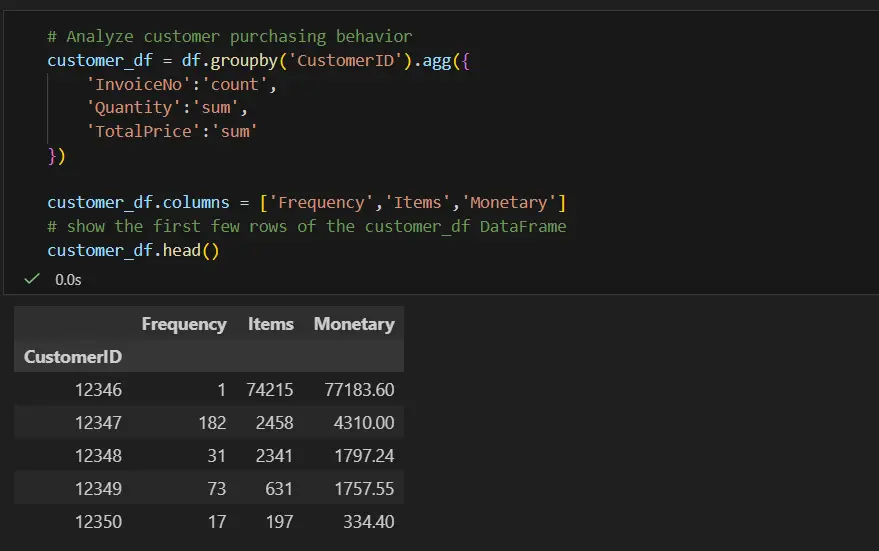Click Frequency value 182 cell
This screenshot has width=879, height=551.
212,423
